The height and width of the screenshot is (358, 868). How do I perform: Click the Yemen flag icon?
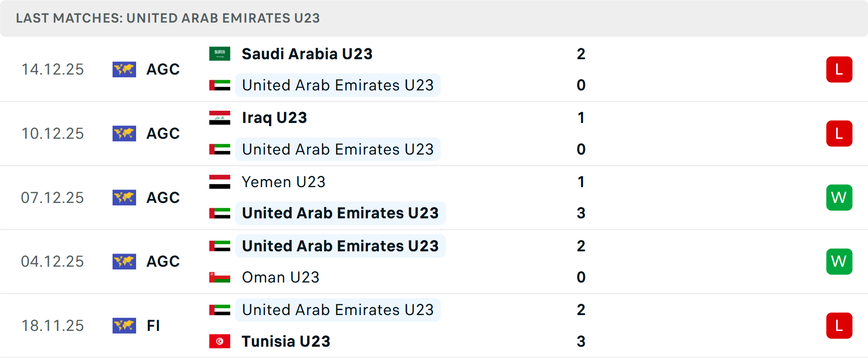tap(220, 182)
